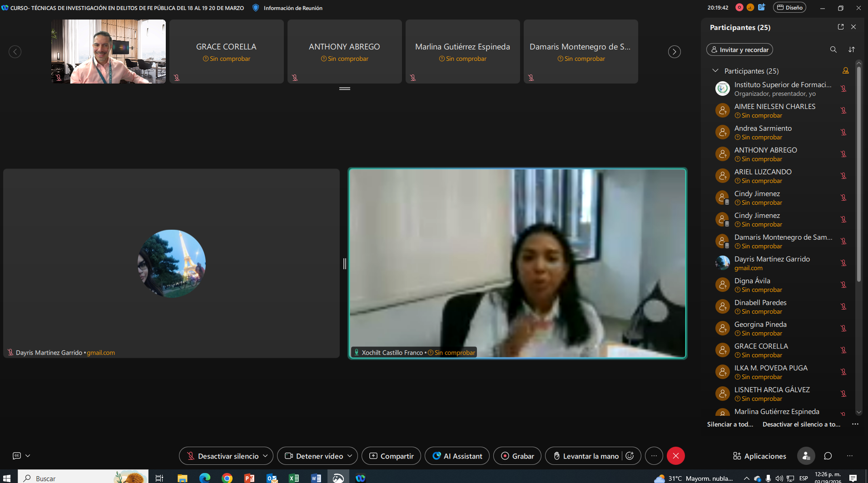The height and width of the screenshot is (483, 868).
Task: Click Invitar y recordar button
Action: coord(739,49)
